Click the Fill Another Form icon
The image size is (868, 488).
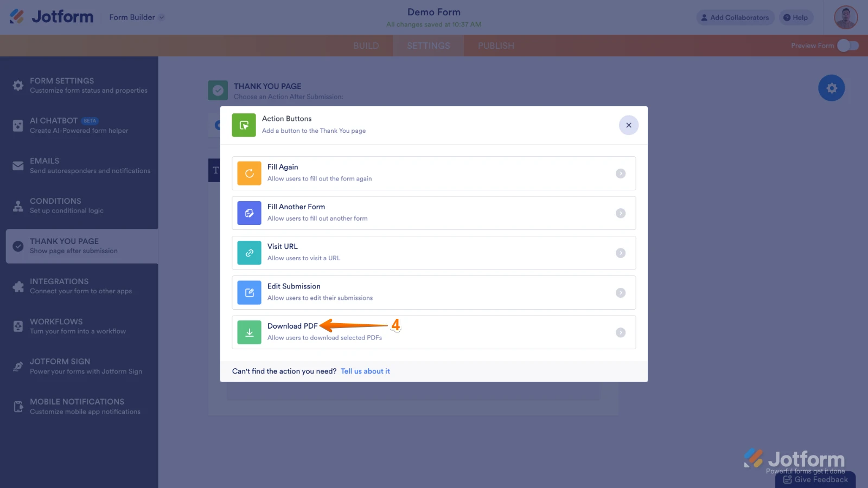pos(250,213)
